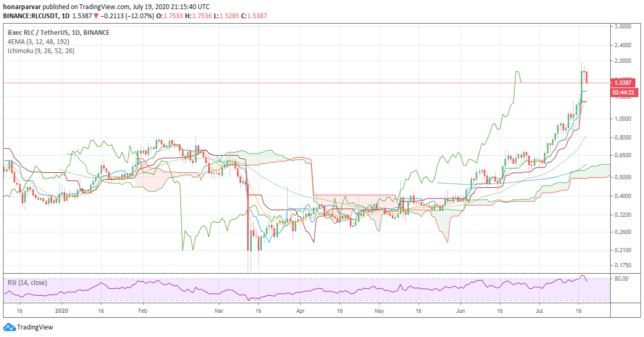Click the '16' label between May and Jun
This screenshot has height=337, width=644.
pos(418,310)
